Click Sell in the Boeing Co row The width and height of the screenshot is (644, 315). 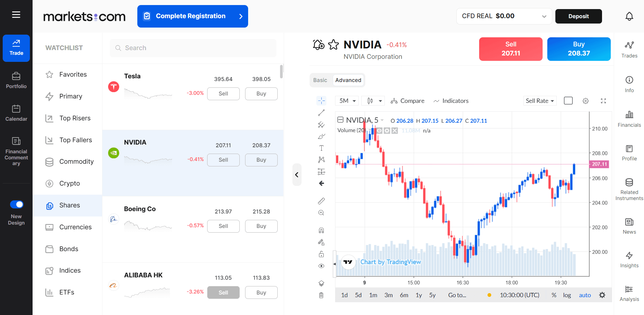click(x=223, y=226)
